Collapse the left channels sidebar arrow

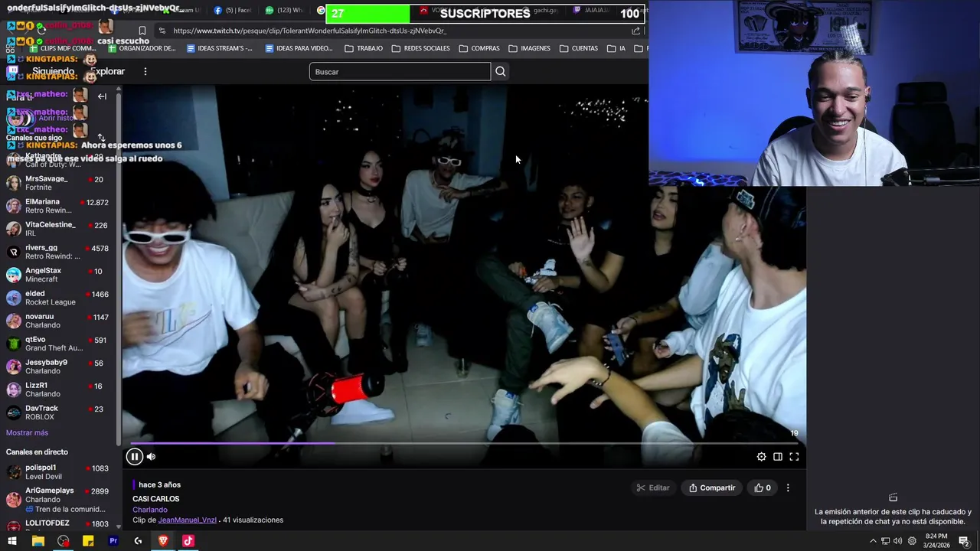click(x=102, y=96)
